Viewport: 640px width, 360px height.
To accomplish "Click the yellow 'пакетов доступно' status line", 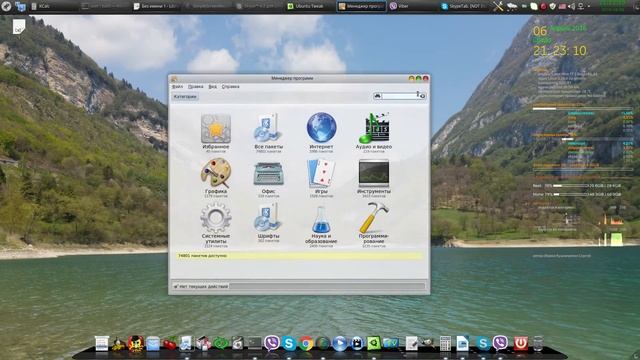I will [300, 256].
